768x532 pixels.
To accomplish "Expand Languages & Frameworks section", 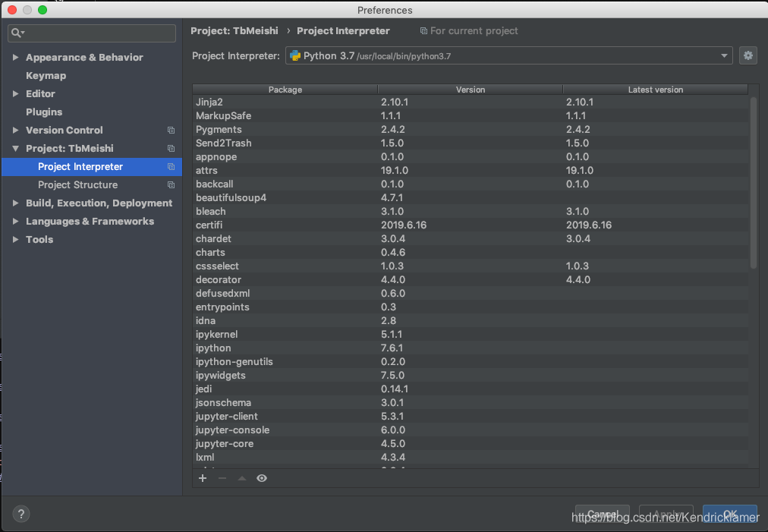I will click(15, 222).
